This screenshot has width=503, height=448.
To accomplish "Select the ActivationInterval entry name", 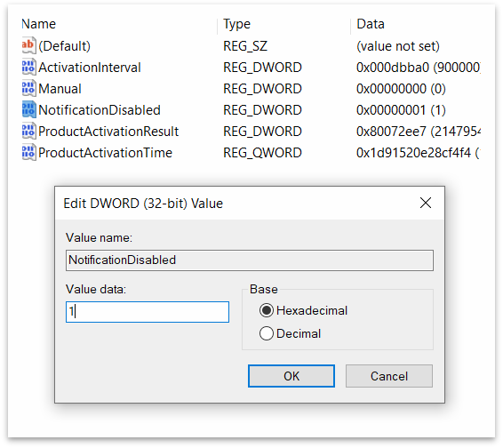I will coord(90,68).
